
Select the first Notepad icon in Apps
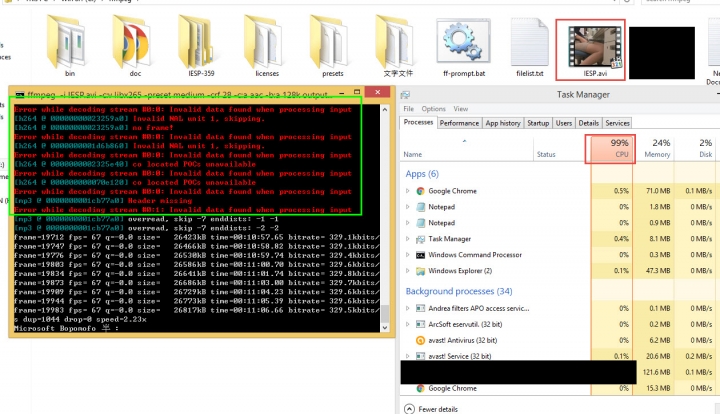pyautogui.click(x=420, y=207)
